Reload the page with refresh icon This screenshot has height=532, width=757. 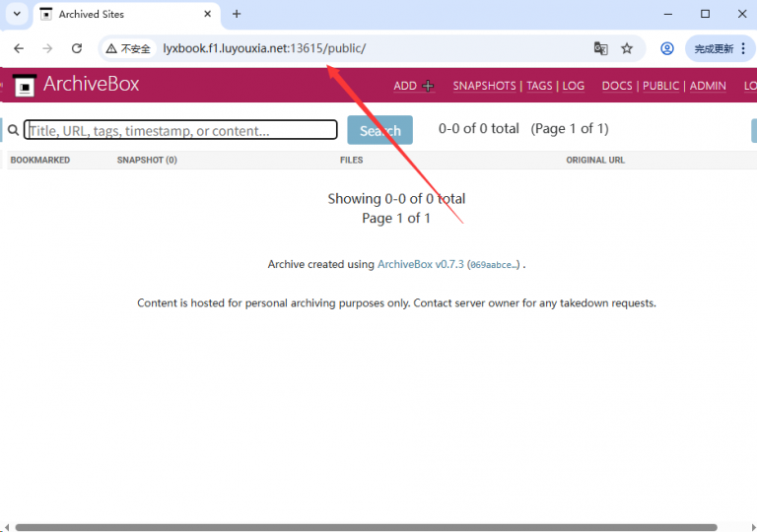click(x=77, y=48)
